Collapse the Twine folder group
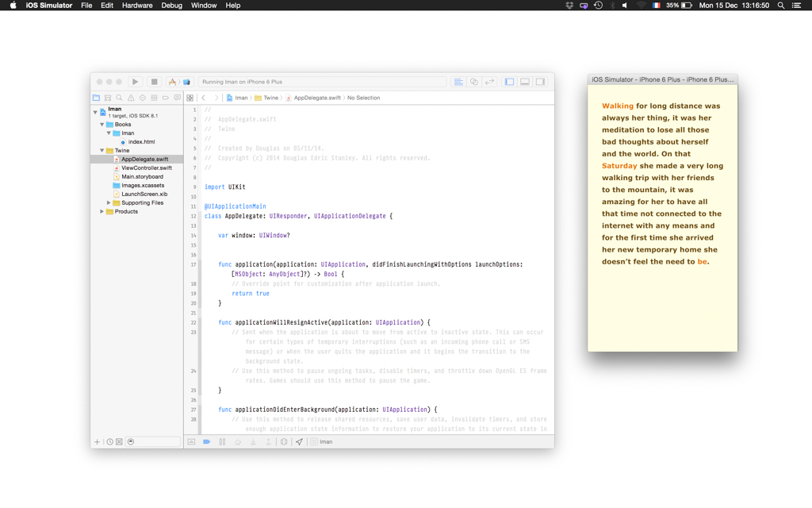Screen dimensions: 812x508 [x=102, y=151]
